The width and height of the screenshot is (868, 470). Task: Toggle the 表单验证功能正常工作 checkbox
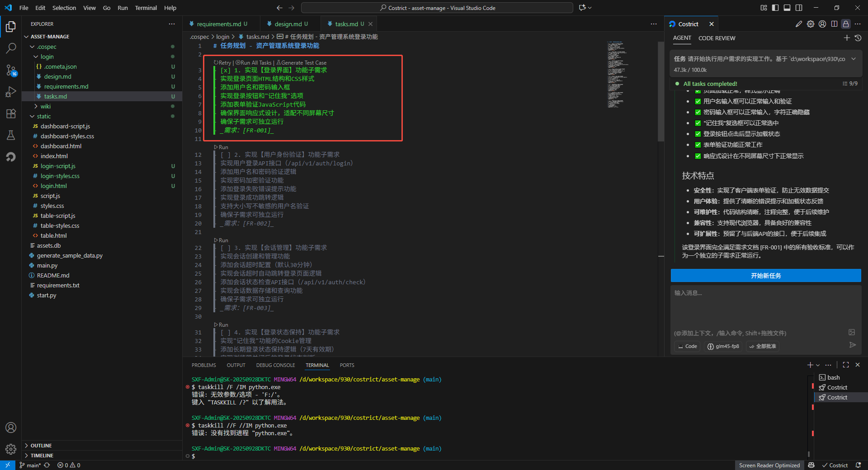(698, 145)
